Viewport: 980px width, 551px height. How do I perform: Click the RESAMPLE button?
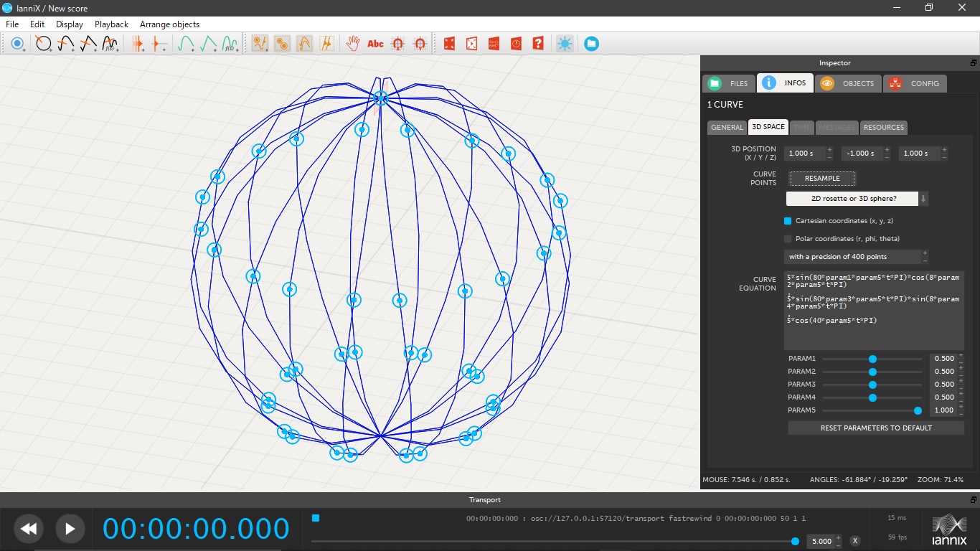pos(822,179)
